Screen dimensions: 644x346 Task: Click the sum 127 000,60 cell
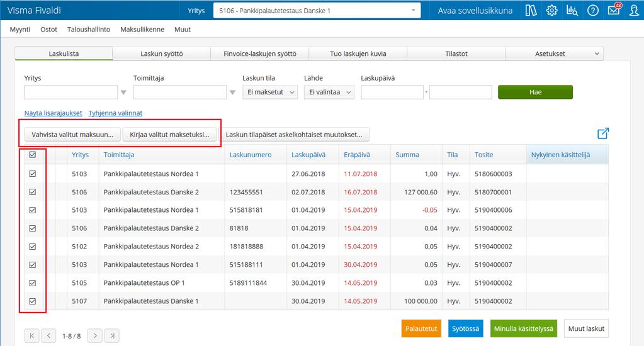point(421,192)
